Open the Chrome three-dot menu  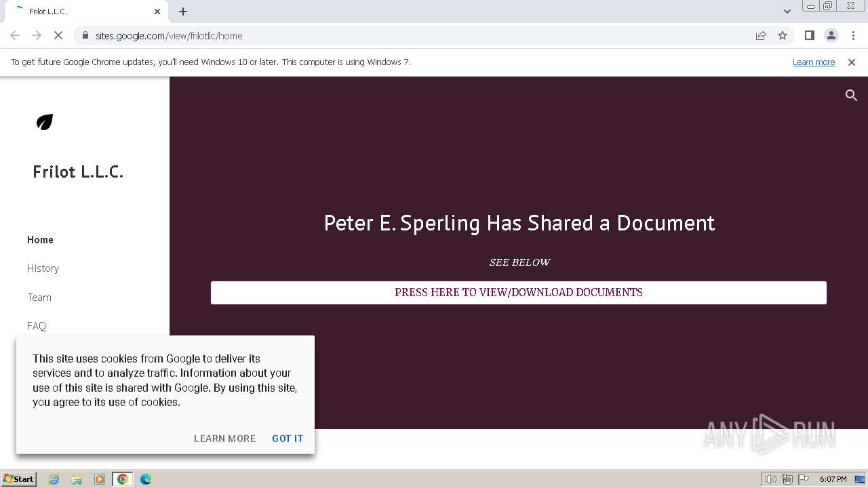[852, 35]
